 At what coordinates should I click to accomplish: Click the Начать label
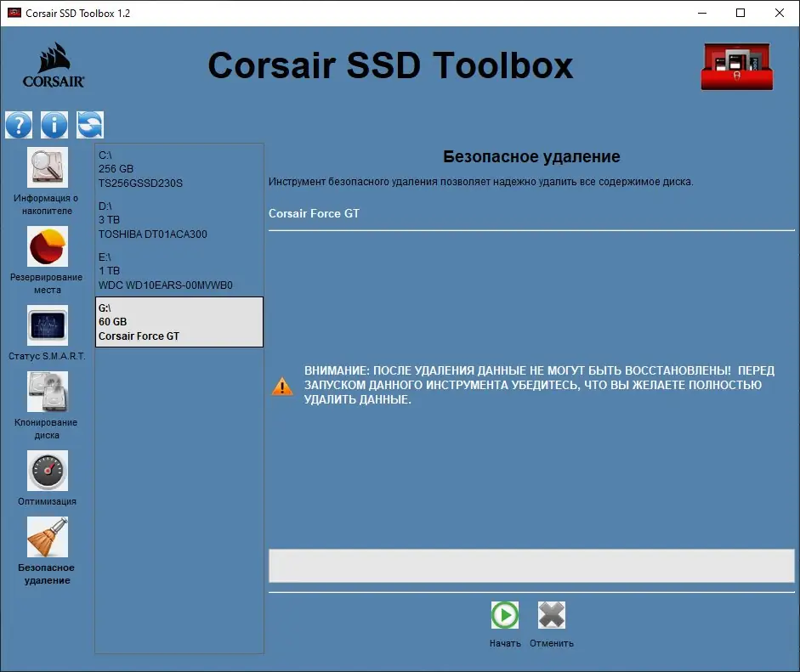click(505, 643)
